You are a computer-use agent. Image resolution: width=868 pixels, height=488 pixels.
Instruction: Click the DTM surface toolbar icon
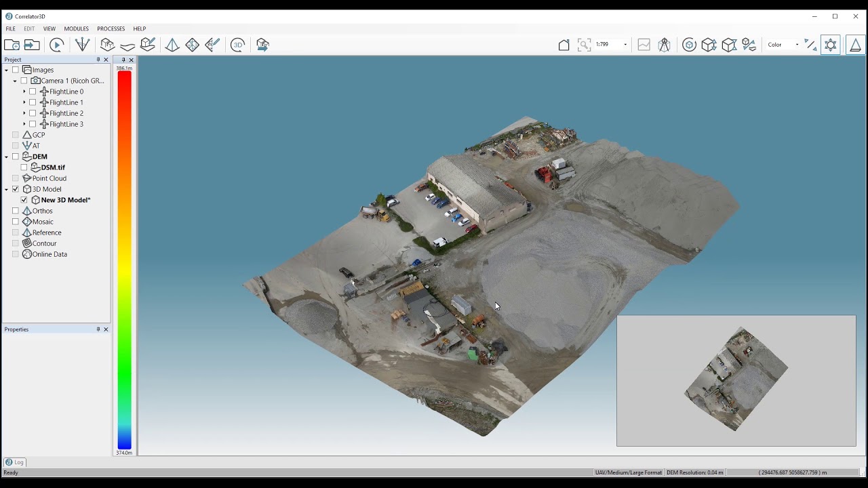click(x=127, y=45)
